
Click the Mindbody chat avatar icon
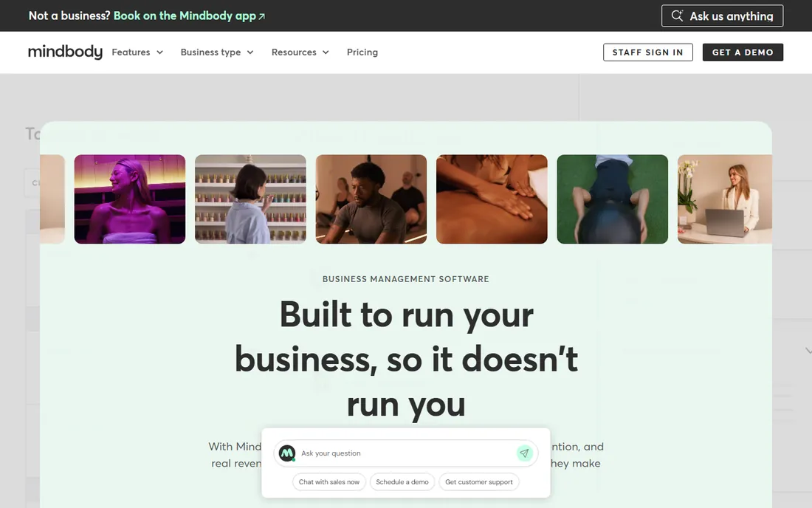287,453
